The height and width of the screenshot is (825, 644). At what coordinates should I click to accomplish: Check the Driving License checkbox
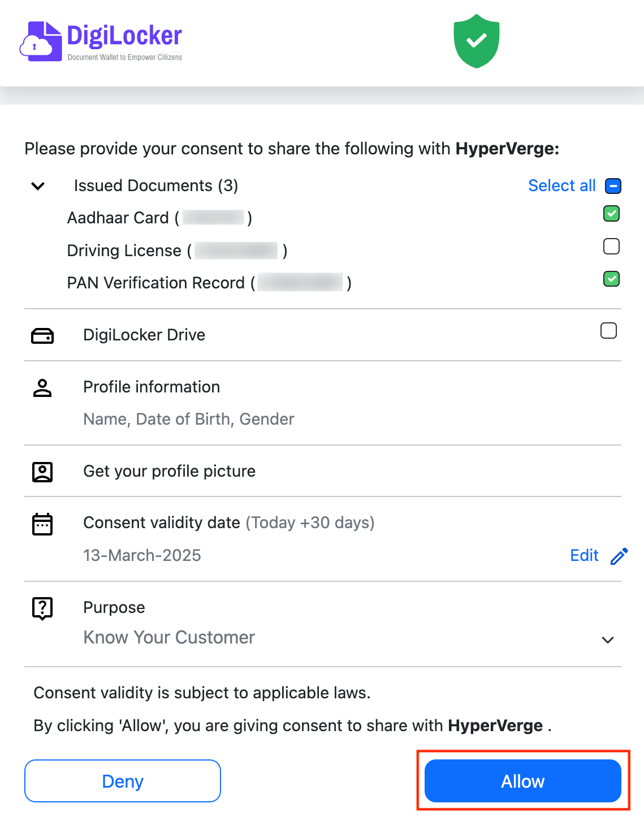tap(611, 247)
